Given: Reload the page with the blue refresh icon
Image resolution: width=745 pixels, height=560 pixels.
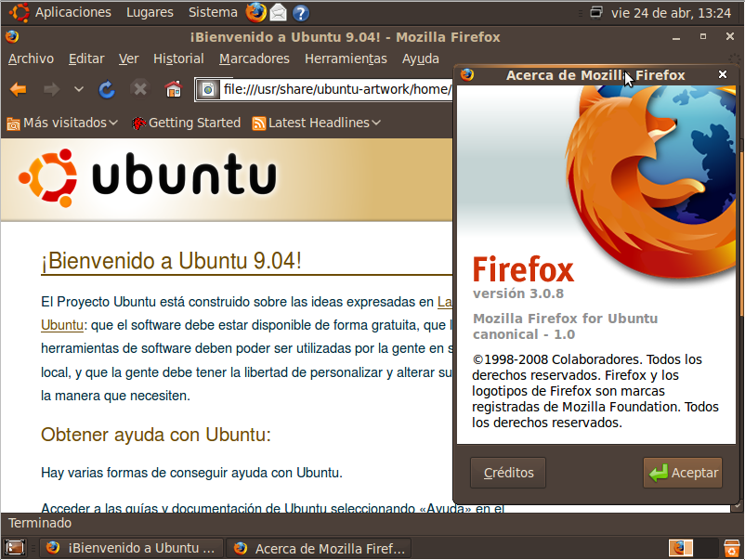Looking at the screenshot, I should (107, 89).
